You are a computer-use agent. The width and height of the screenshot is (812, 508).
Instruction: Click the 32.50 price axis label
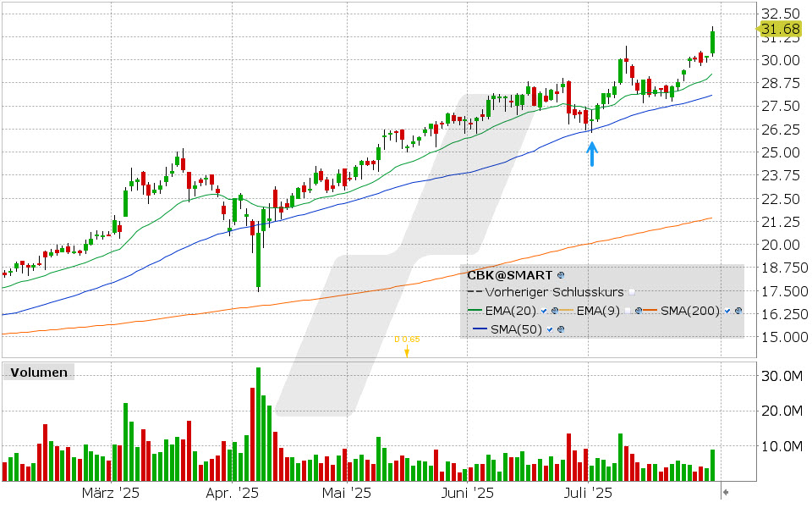781,14
